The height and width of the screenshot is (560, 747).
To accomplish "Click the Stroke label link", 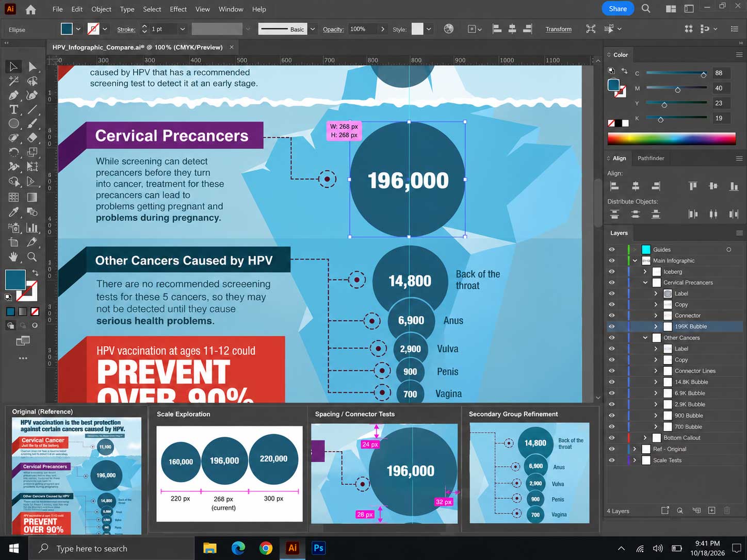I will [x=126, y=29].
